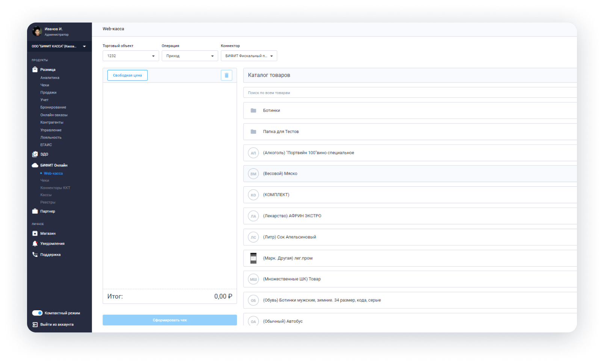This screenshot has height=364, width=604.
Task: Go to Продажи section
Action: (48, 92)
